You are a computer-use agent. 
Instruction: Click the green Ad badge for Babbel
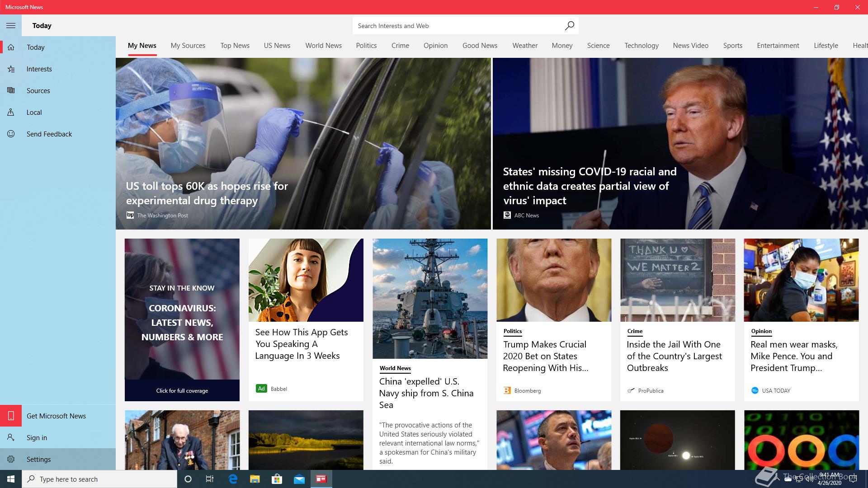pyautogui.click(x=261, y=389)
